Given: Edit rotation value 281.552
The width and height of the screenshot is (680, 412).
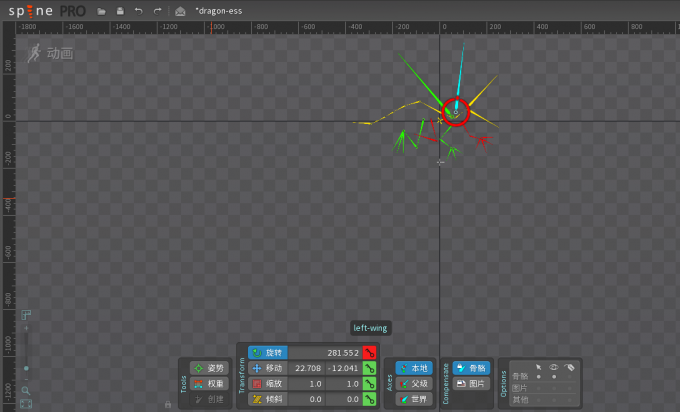Looking at the screenshot, I should click(x=325, y=353).
